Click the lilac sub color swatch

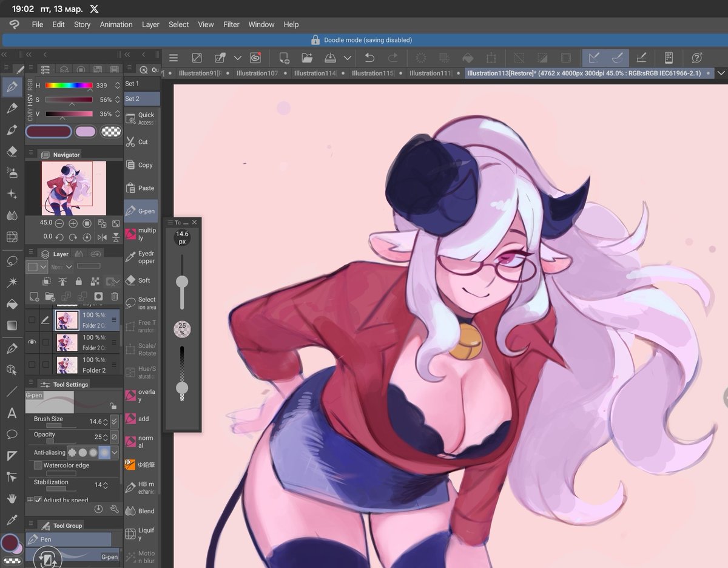[x=86, y=132]
